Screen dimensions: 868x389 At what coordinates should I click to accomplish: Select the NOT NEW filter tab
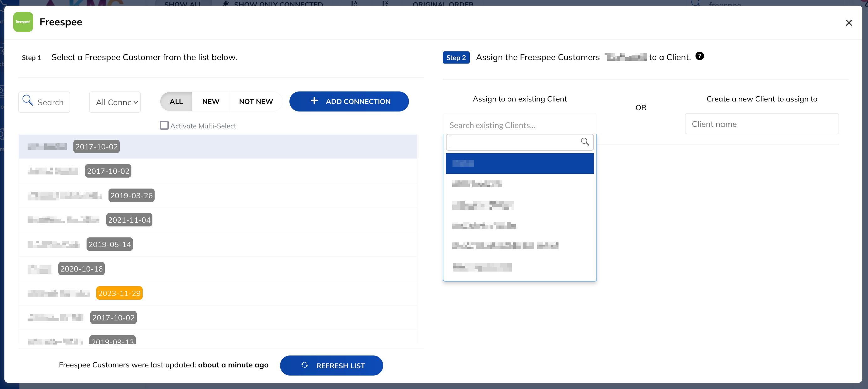pos(256,101)
